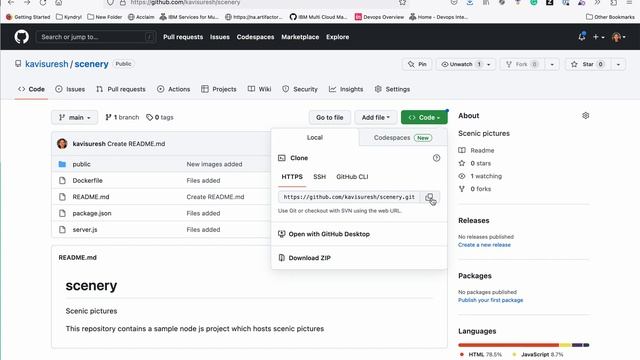Click the Go to file button
Viewport: 640px width, 360px height.
pyautogui.click(x=329, y=117)
